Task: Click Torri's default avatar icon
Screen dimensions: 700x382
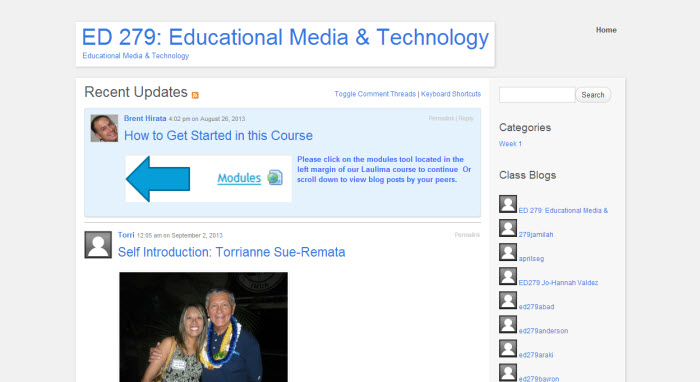Action: pos(98,245)
